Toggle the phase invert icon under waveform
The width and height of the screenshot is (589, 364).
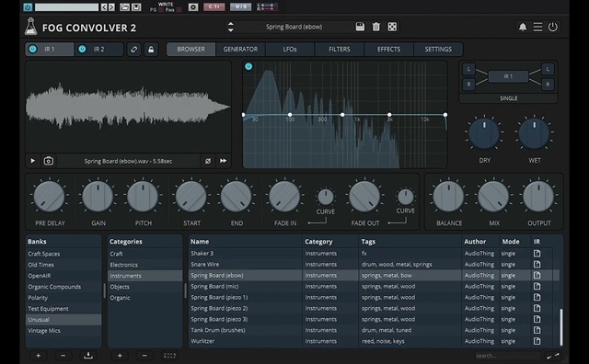(x=208, y=161)
